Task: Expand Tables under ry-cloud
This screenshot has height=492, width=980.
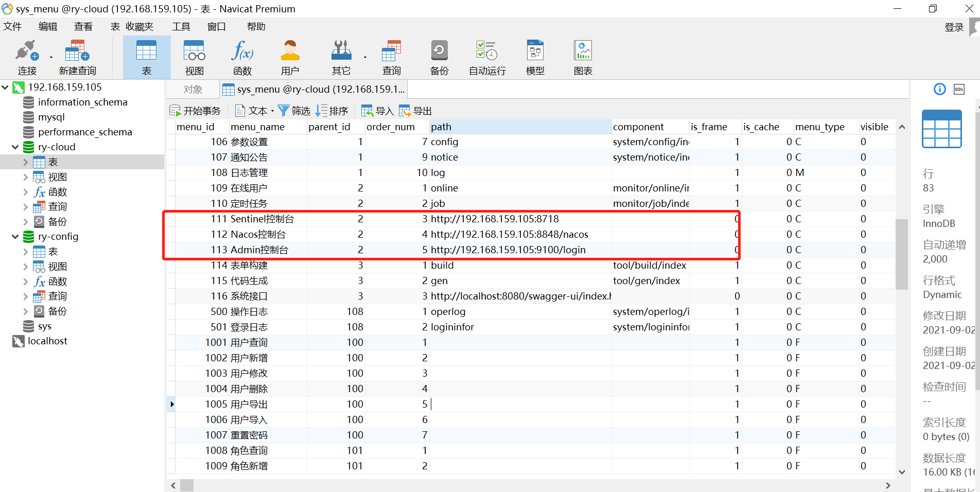Action: point(26,162)
